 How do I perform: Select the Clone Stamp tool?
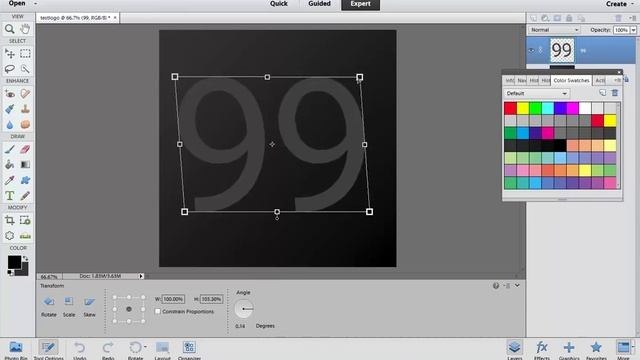coord(25,109)
